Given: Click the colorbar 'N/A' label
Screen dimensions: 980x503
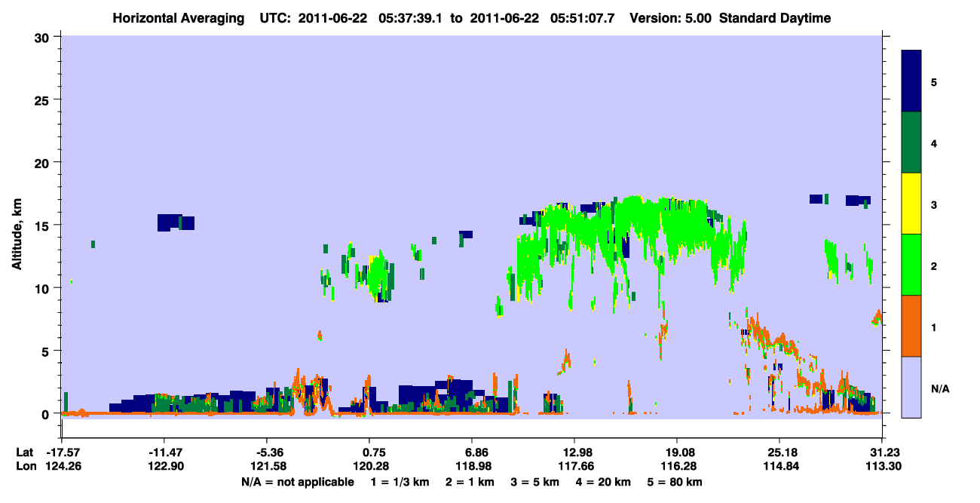Looking at the screenshot, I should (940, 388).
